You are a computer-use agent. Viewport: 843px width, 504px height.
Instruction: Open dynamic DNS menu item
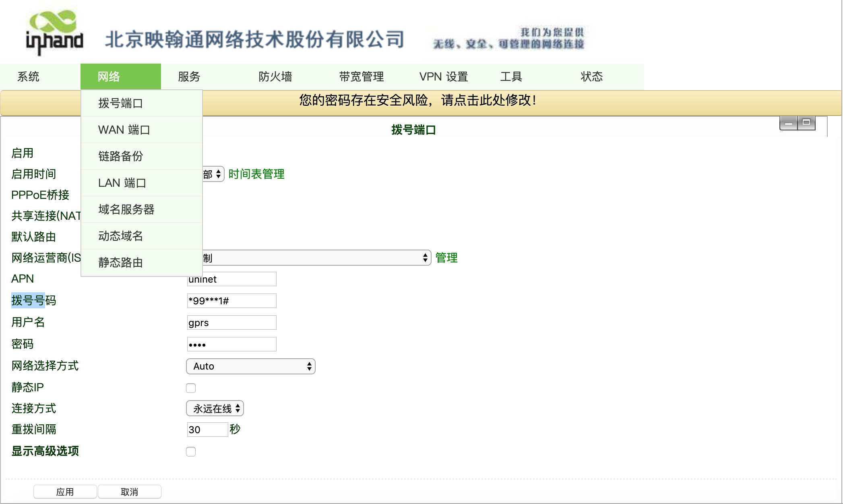(121, 236)
